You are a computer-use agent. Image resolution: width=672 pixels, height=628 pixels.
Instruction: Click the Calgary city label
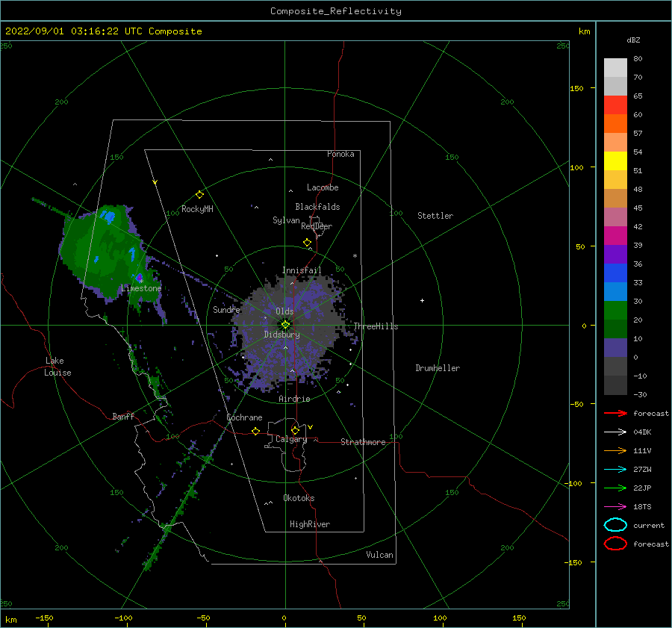tap(291, 439)
